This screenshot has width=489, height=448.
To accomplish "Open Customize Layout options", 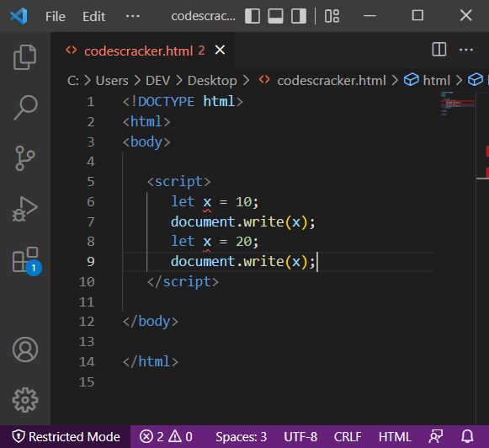I will point(332,16).
